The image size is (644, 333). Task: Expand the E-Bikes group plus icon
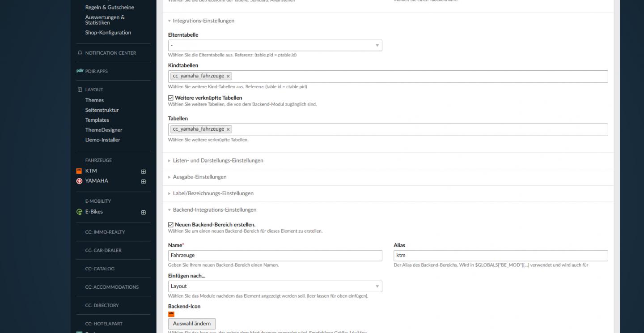point(143,213)
